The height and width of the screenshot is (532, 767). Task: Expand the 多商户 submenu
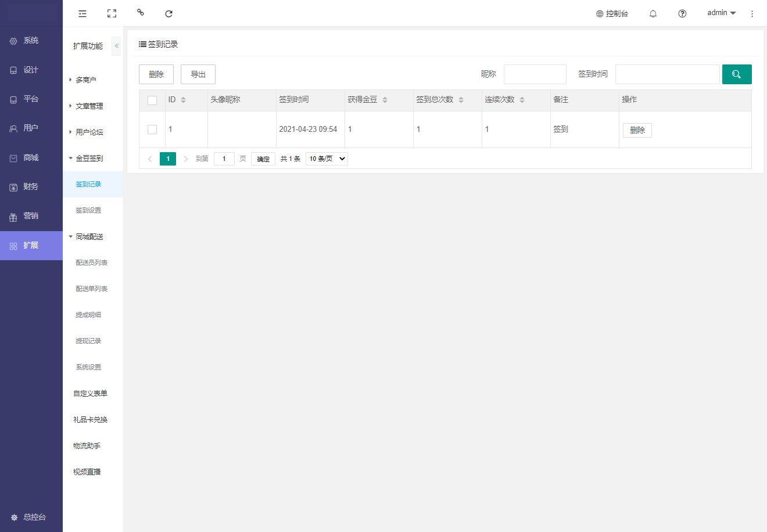(86, 80)
